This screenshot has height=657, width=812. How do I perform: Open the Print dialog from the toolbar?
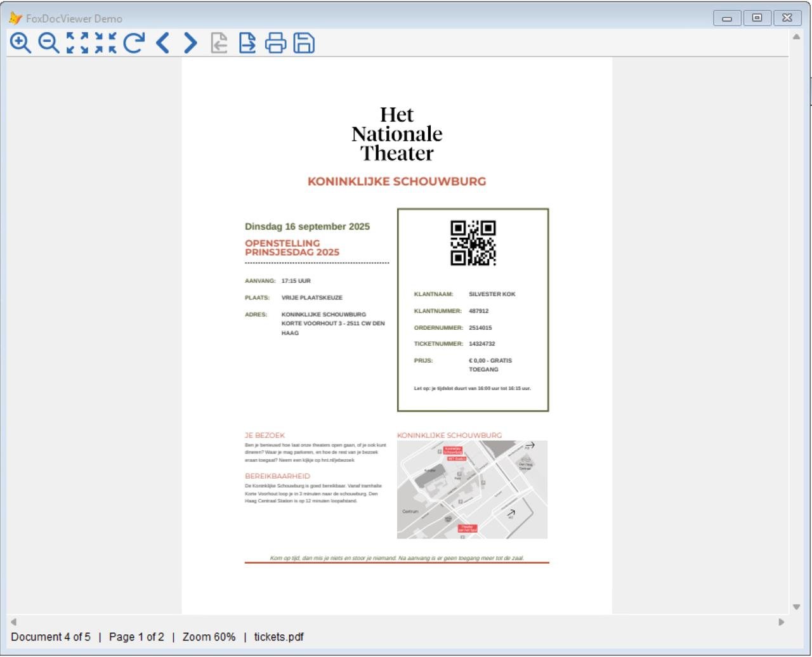click(277, 43)
